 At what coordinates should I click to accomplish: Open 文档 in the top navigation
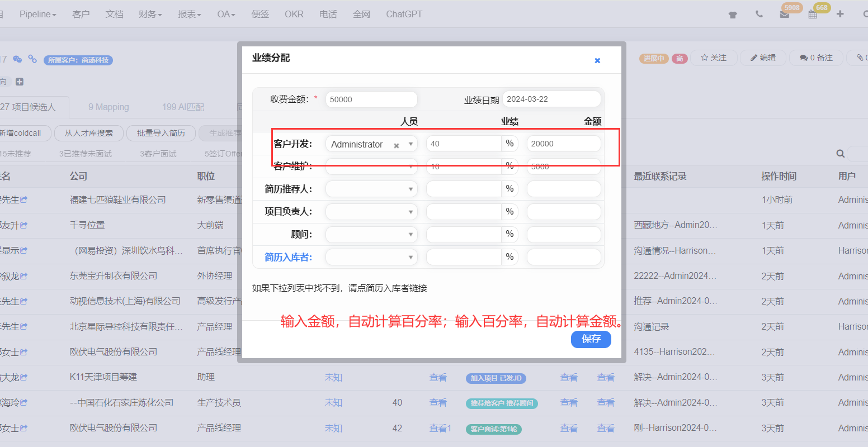point(114,14)
